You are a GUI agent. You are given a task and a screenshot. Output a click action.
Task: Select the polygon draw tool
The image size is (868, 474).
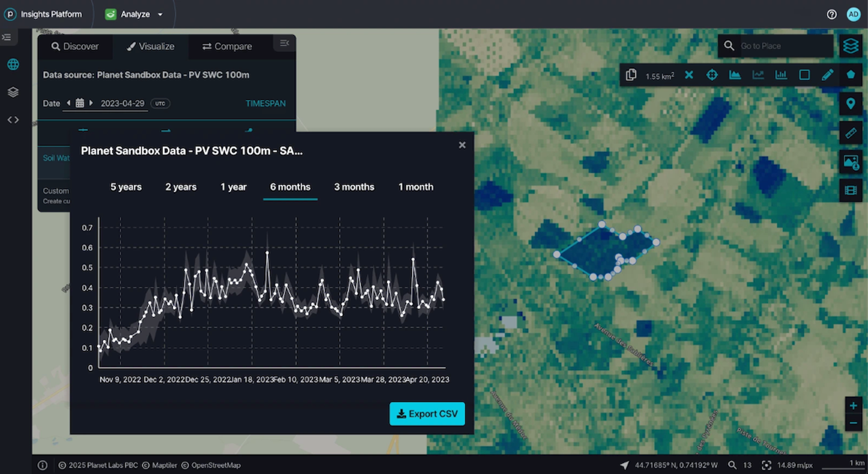851,75
